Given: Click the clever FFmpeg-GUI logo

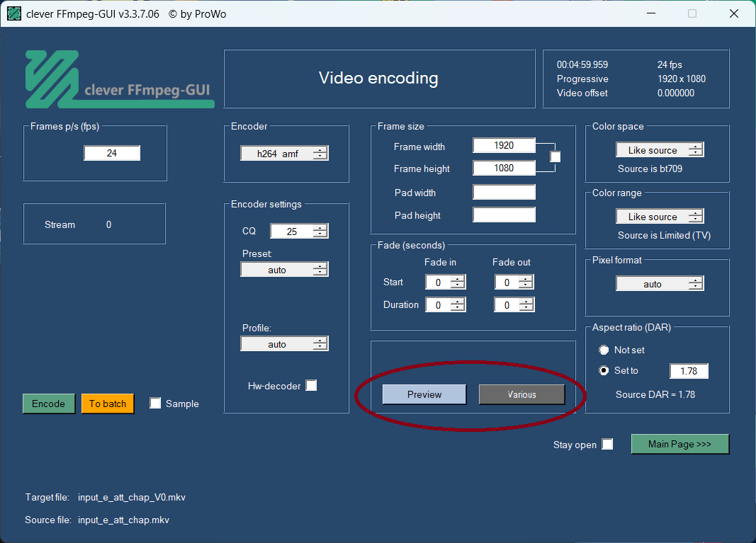Looking at the screenshot, I should (x=120, y=79).
